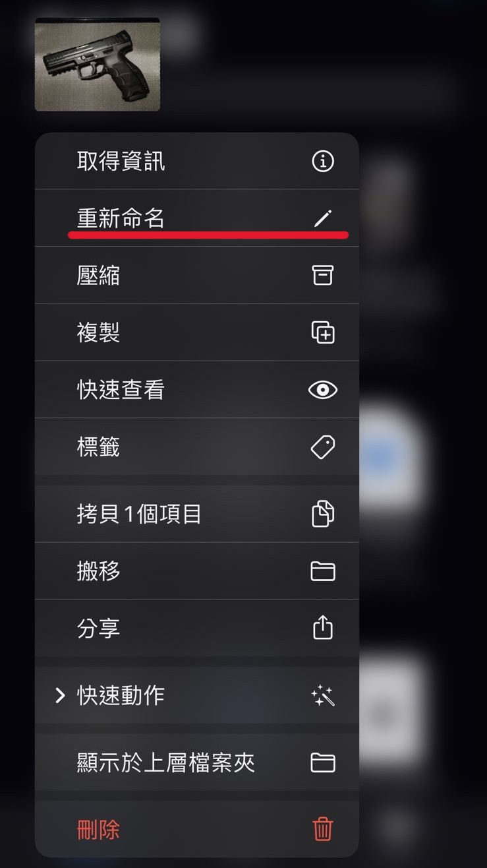Tap the red trash can icon
Screen dimensions: 487x868
(323, 828)
